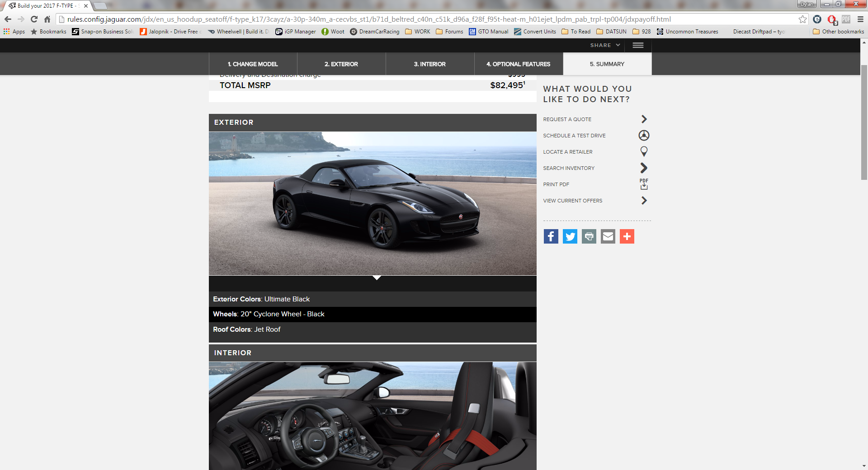
Task: Open Jalopnik - Drive Free bookmark
Action: (x=170, y=32)
